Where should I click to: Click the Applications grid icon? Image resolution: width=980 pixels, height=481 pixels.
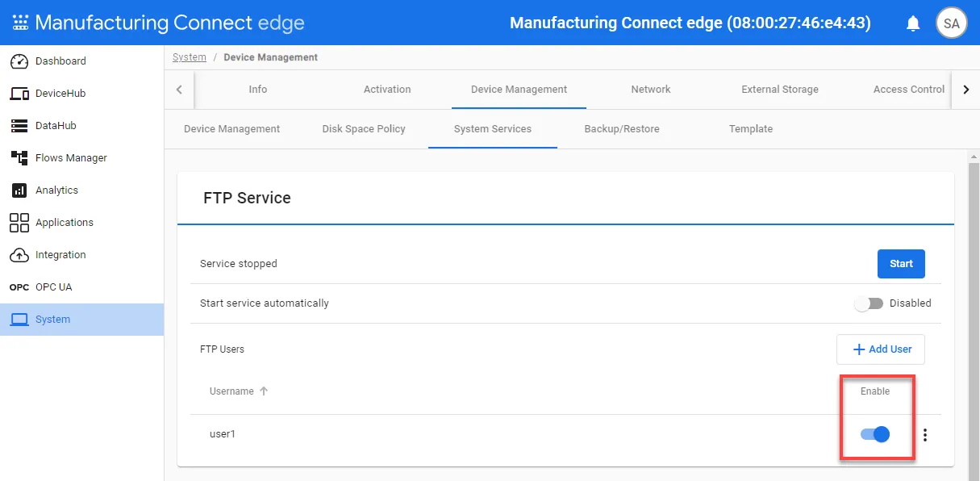coord(19,223)
